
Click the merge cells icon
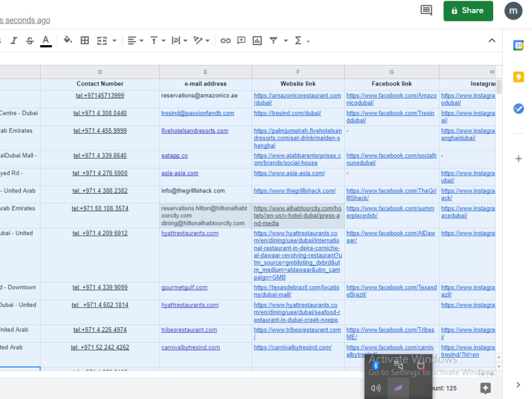pyautogui.click(x=102, y=41)
